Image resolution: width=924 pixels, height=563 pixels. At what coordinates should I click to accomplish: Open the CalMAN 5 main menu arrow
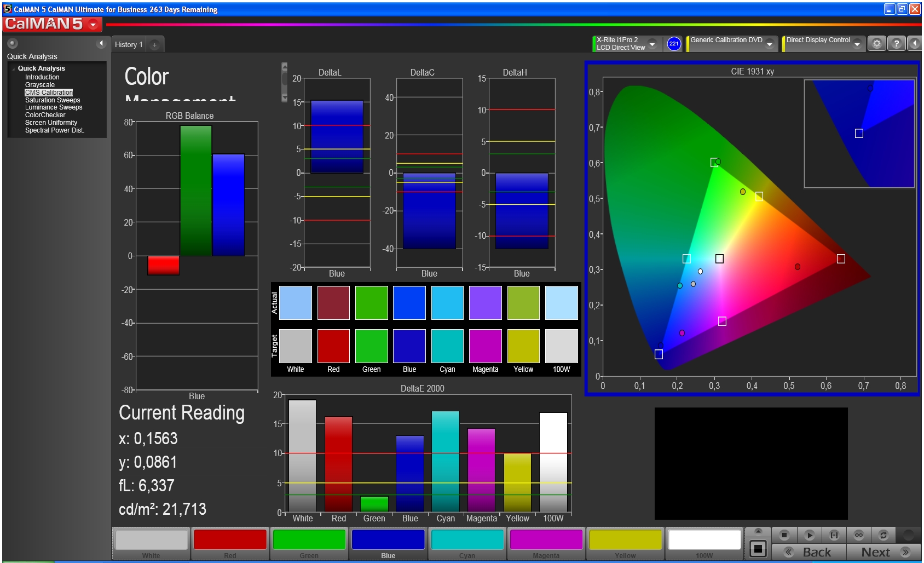tap(93, 25)
